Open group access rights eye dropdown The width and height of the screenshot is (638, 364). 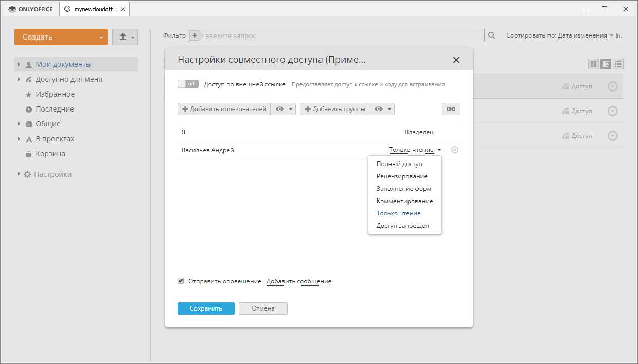tap(382, 109)
